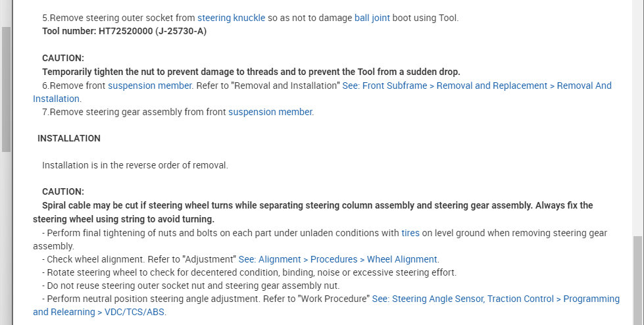Click left scrollbar track below the thumb
This screenshot has height=325, width=644.
[x=6, y=237]
